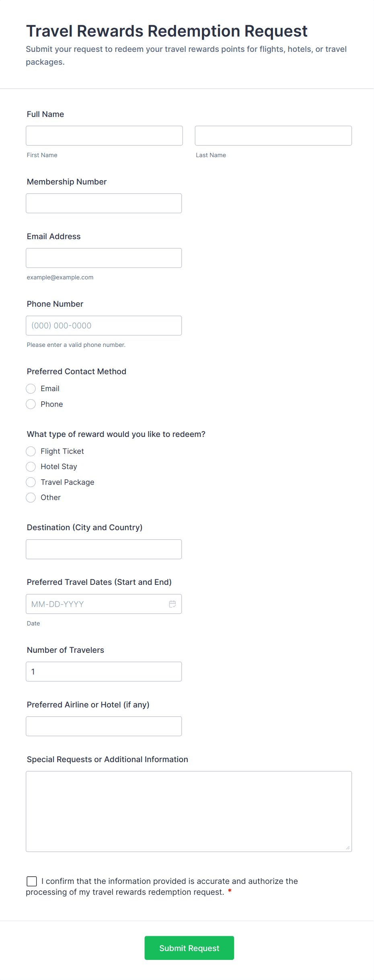Choose Travel Package reward type
This screenshot has width=374, height=980.
31,482
